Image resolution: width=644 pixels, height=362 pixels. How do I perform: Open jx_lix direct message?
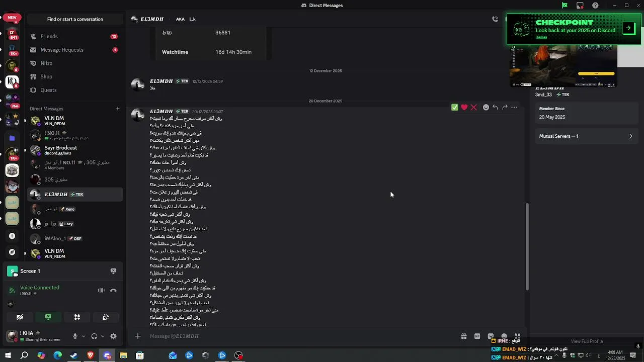pos(75,224)
